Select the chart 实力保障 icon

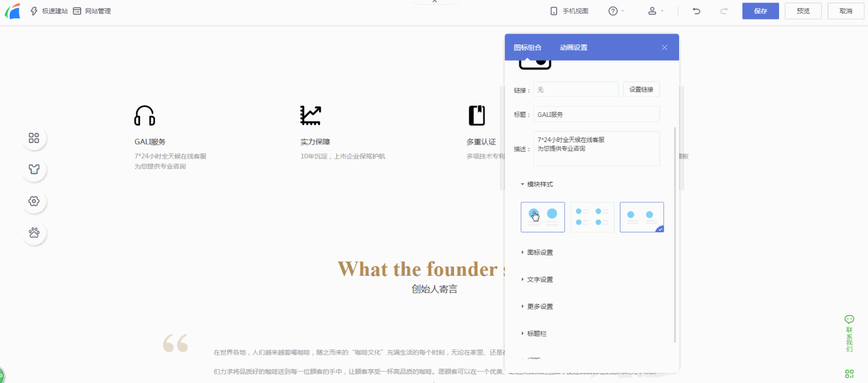pyautogui.click(x=310, y=115)
